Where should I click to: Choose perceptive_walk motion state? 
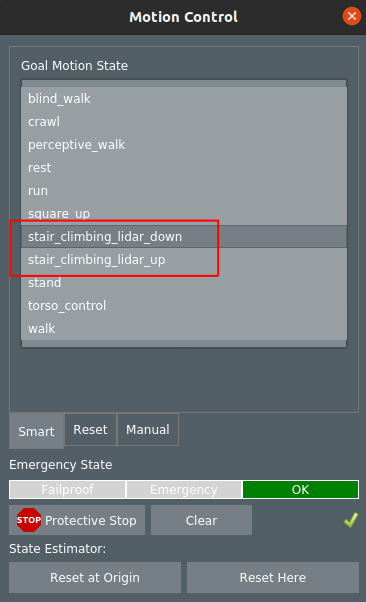click(x=184, y=145)
